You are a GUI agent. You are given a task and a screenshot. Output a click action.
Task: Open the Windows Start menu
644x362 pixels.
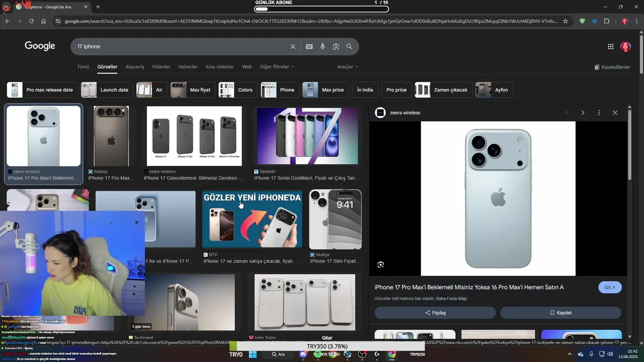pyautogui.click(x=253, y=354)
